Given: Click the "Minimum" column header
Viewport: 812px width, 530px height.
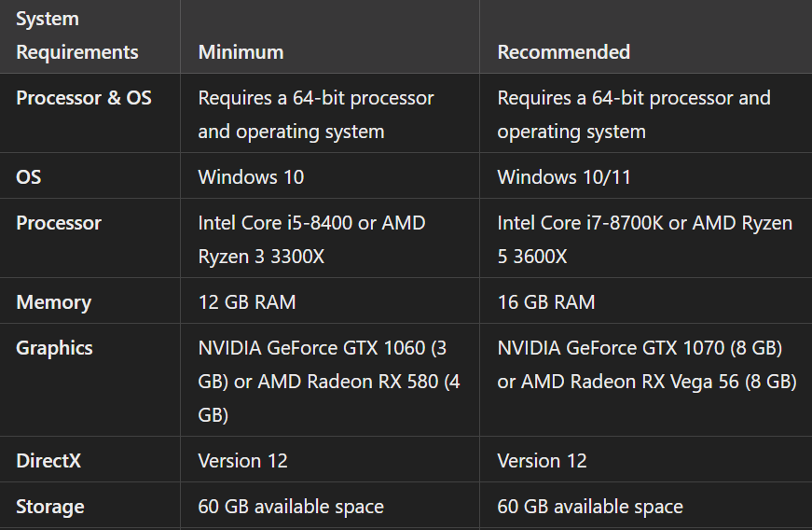Looking at the screenshot, I should click(x=241, y=52).
